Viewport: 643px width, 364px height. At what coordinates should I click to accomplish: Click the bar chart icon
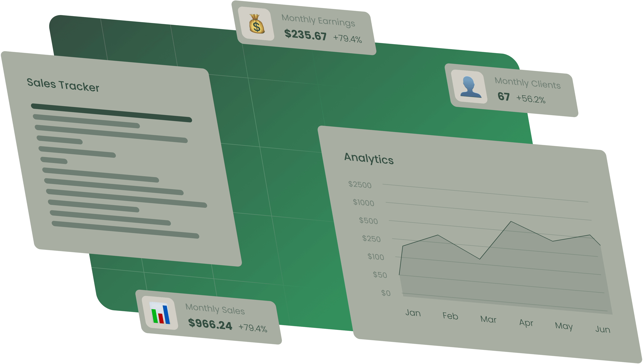click(x=160, y=313)
